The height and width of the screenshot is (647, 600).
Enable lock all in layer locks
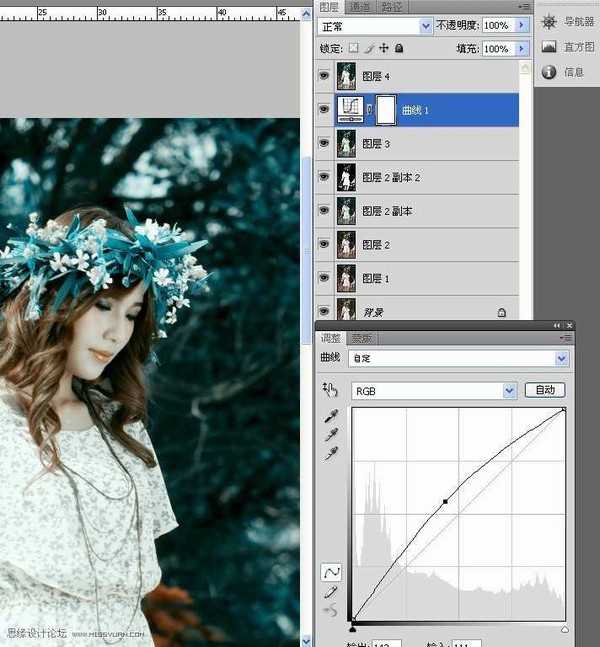pyautogui.click(x=399, y=48)
